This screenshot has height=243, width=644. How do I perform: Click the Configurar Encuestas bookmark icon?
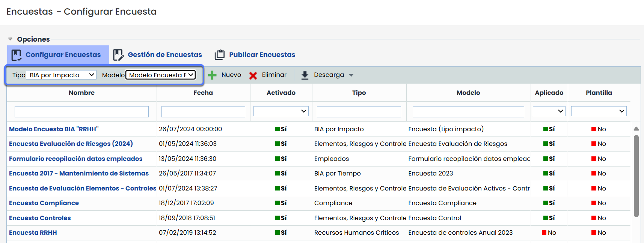pyautogui.click(x=16, y=55)
